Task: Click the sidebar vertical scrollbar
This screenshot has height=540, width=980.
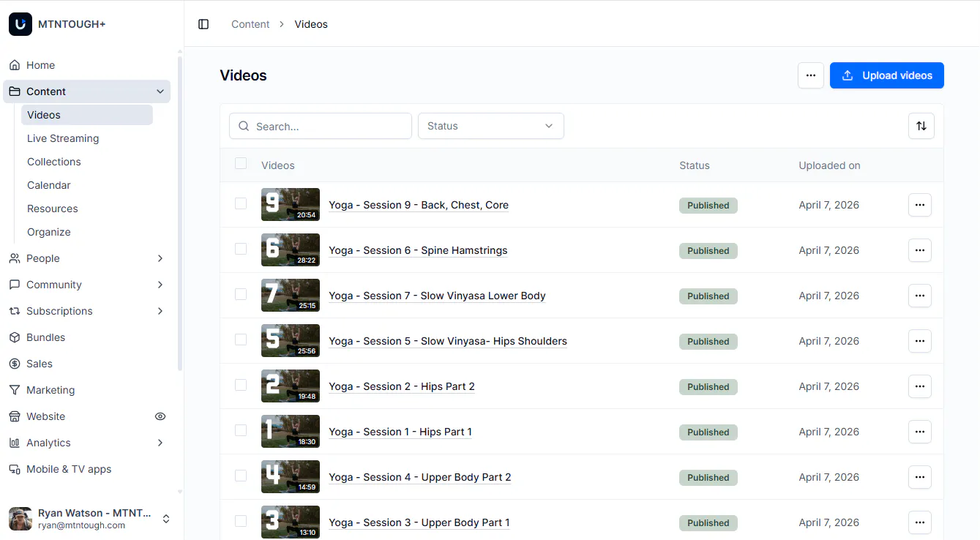Action: coord(180,212)
